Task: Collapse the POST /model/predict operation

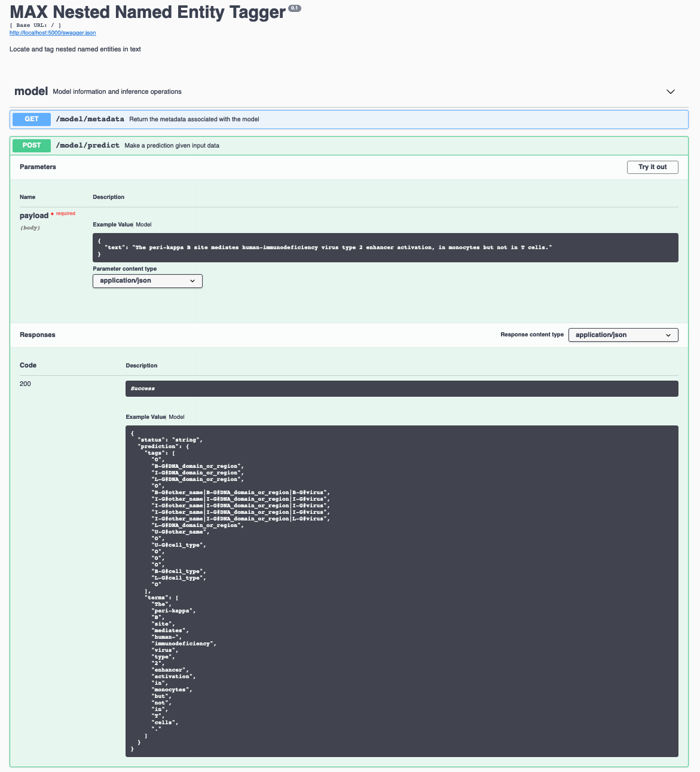Action: pos(349,146)
